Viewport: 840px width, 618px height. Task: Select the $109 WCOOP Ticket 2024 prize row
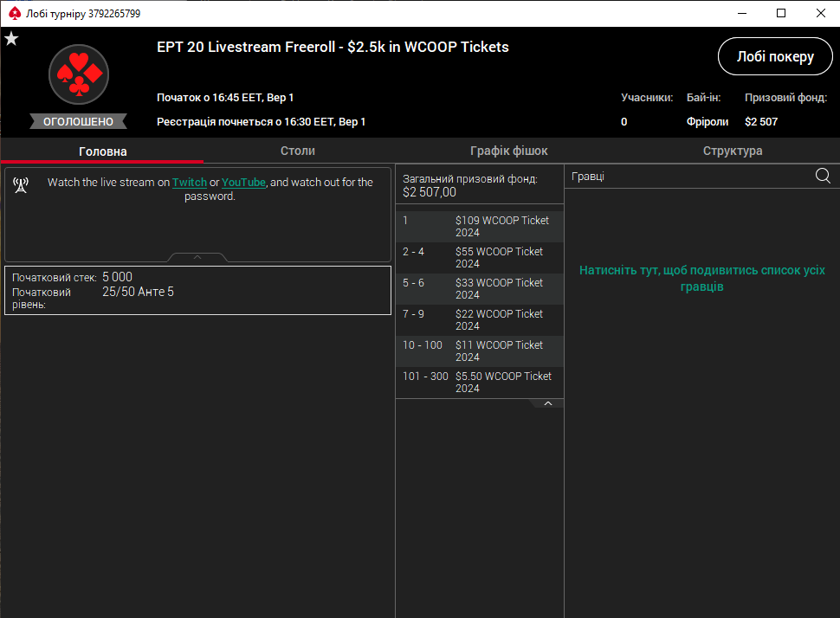(x=480, y=227)
